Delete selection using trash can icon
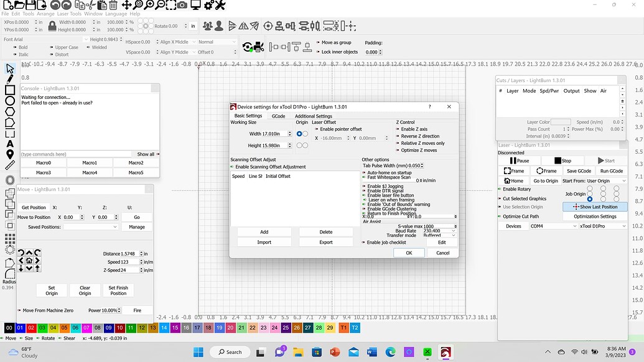644x362 pixels. tap(113, 5)
